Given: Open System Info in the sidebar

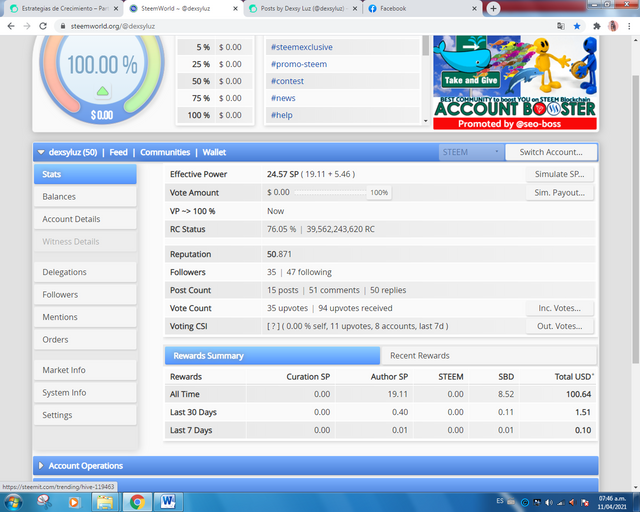Looking at the screenshot, I should click(85, 393).
